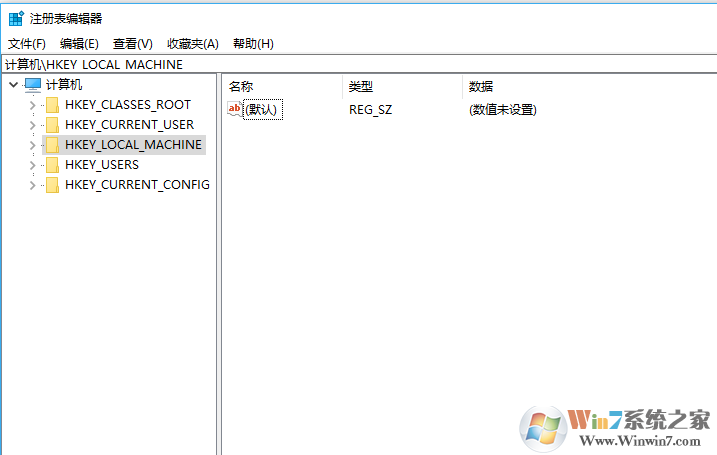Image resolution: width=717 pixels, height=455 pixels.
Task: Click the ab string value icon beside (默认)
Action: pos(235,109)
